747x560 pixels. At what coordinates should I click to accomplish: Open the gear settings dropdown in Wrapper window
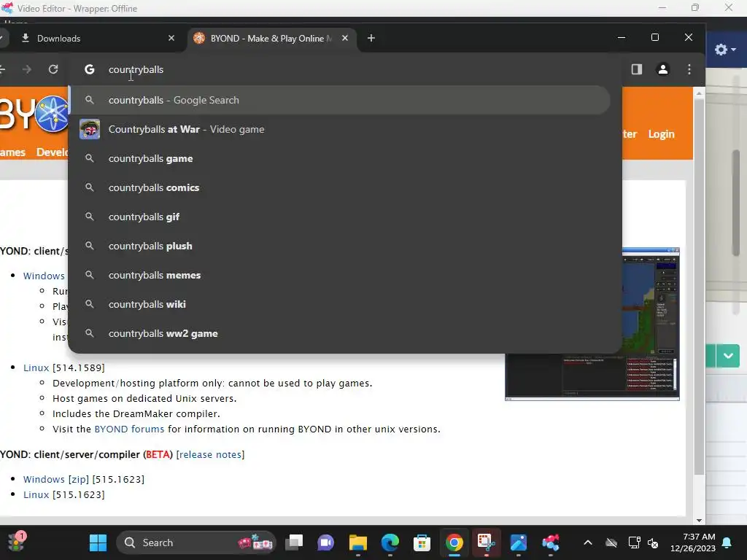pyautogui.click(x=724, y=50)
